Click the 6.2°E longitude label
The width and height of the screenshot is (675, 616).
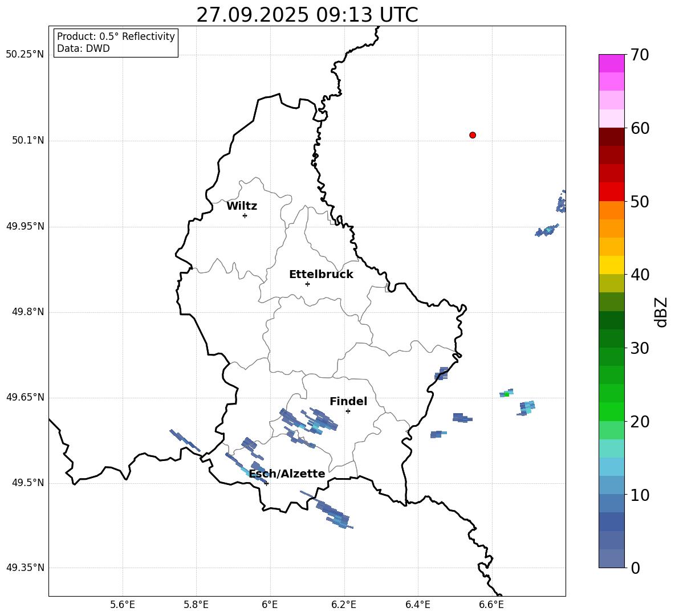tap(344, 605)
